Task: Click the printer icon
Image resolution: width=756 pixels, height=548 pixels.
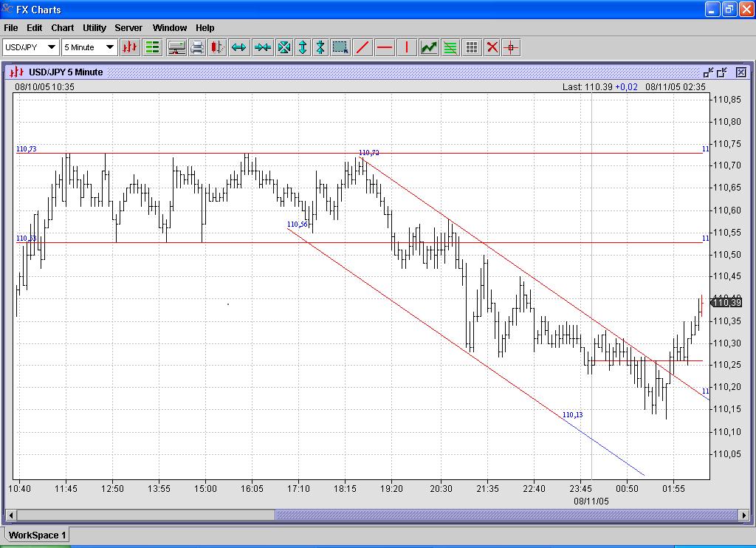Action: pos(196,47)
